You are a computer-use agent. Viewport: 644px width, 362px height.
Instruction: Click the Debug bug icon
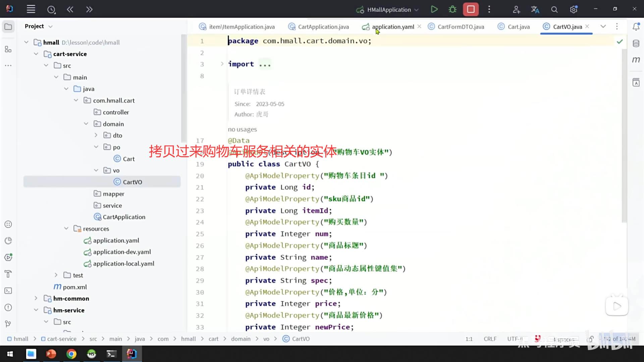tap(452, 9)
